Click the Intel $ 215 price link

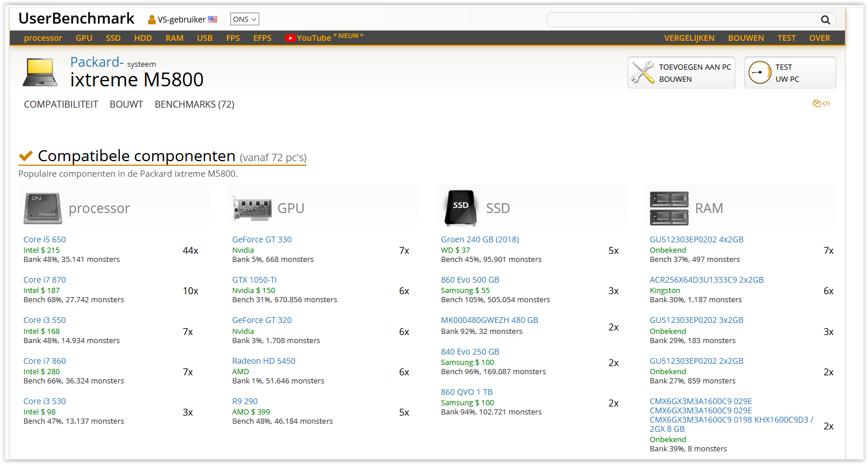pyautogui.click(x=41, y=250)
